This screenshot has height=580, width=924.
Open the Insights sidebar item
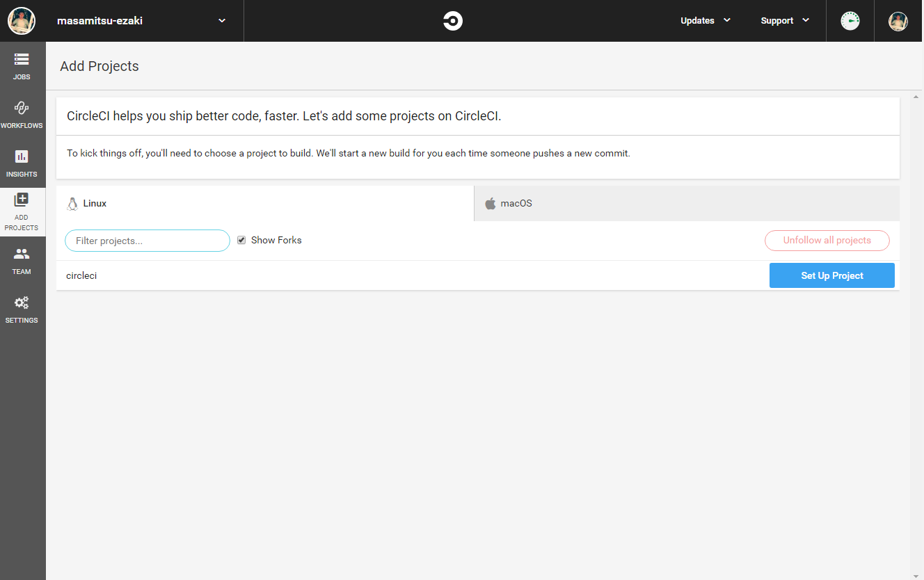[x=22, y=163]
